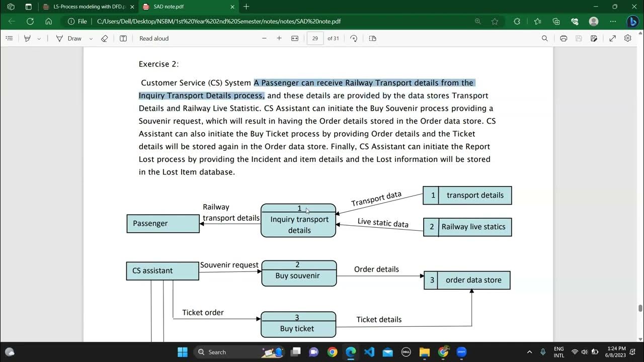Refresh the page
The width and height of the screenshot is (644, 362).
(x=30, y=22)
